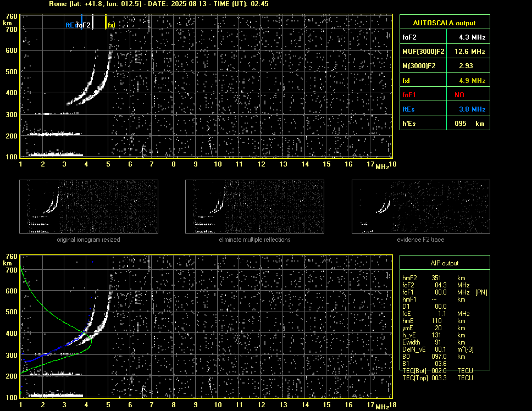The width and height of the screenshot is (532, 411).
Task: Click the yellow fxI marker on top ionogram
Action: pos(106,21)
